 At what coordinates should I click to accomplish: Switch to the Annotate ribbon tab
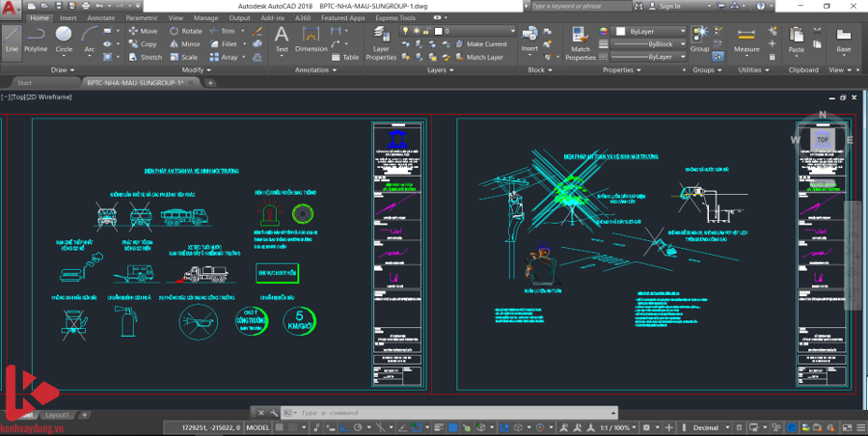point(100,17)
